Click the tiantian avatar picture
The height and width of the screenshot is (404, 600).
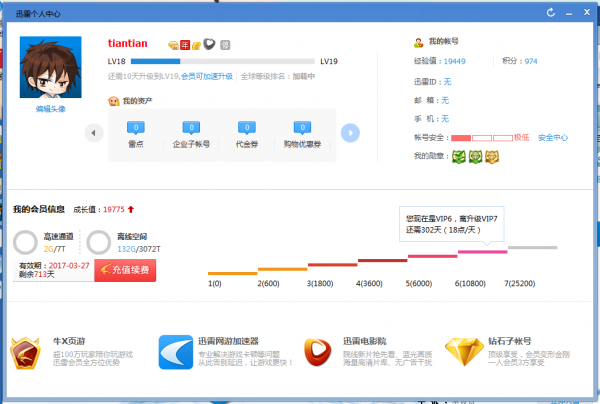pyautogui.click(x=51, y=67)
